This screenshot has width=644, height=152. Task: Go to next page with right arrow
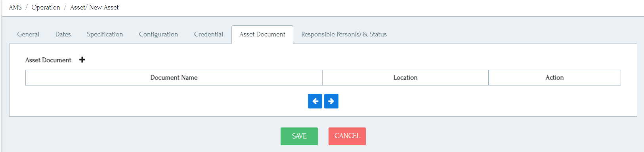point(331,101)
